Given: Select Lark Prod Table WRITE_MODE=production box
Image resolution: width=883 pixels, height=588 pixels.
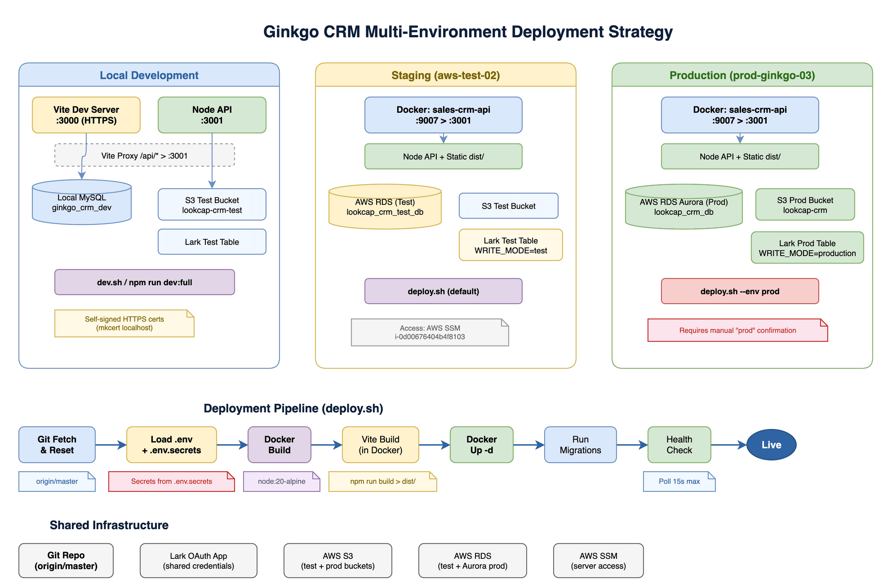Looking at the screenshot, I should [x=808, y=248].
